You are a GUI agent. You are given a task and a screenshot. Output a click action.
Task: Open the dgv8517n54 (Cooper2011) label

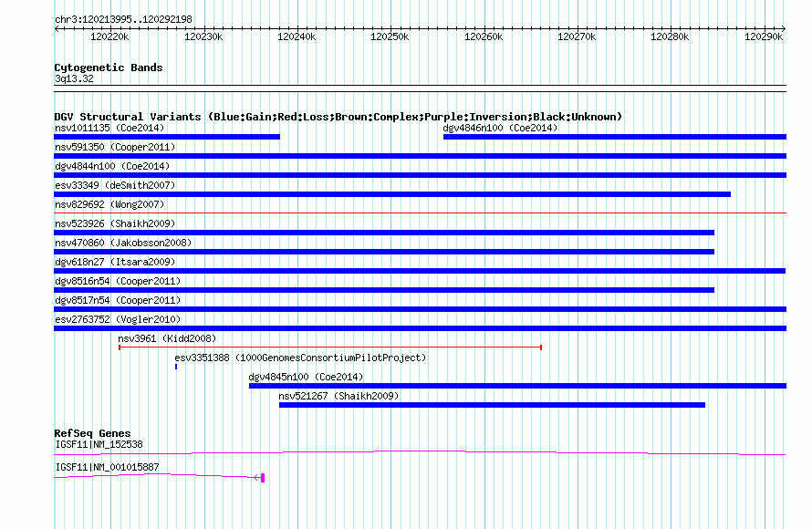click(x=118, y=300)
